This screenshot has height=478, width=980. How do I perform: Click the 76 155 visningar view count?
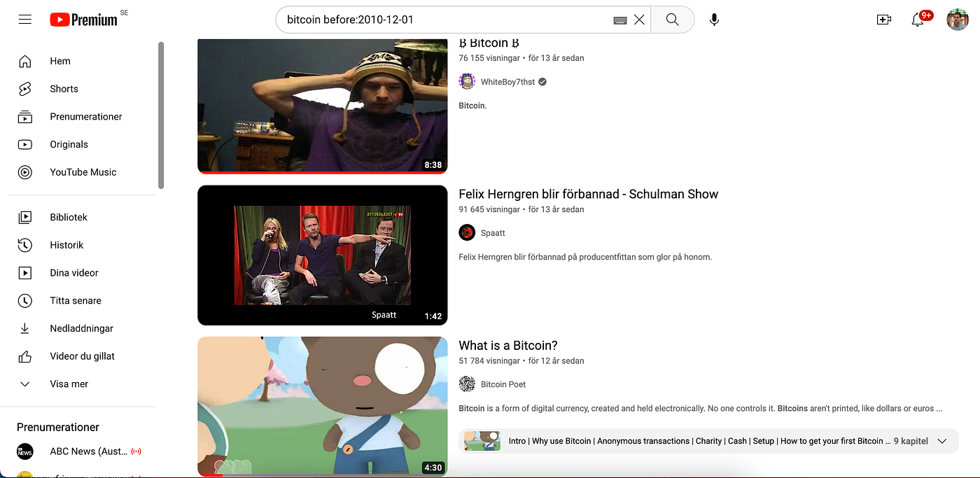pyautogui.click(x=490, y=58)
